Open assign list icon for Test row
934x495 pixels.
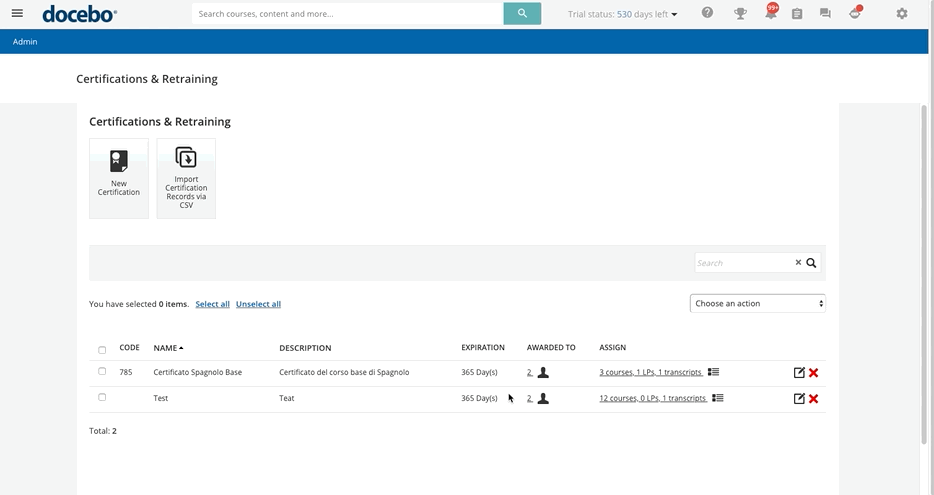718,398
